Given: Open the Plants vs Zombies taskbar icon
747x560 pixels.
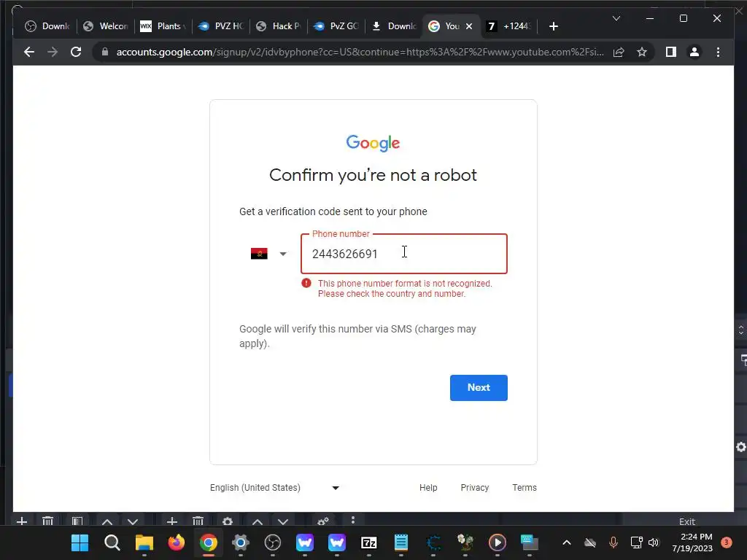Looking at the screenshot, I should [465, 542].
